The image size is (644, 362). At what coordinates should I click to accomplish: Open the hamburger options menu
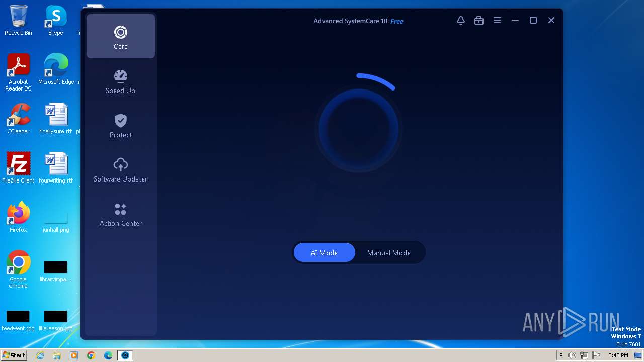coord(497,21)
